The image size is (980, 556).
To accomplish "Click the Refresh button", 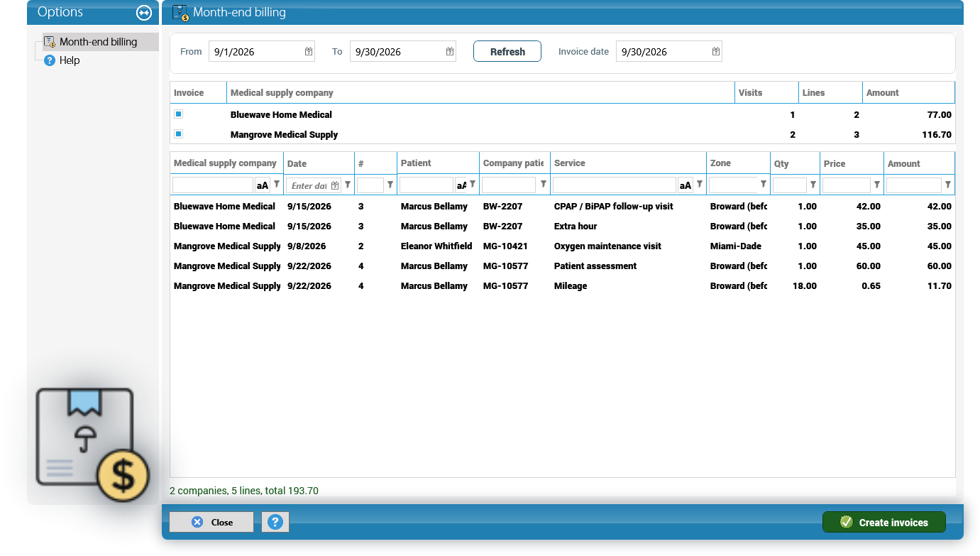I will click(x=507, y=51).
